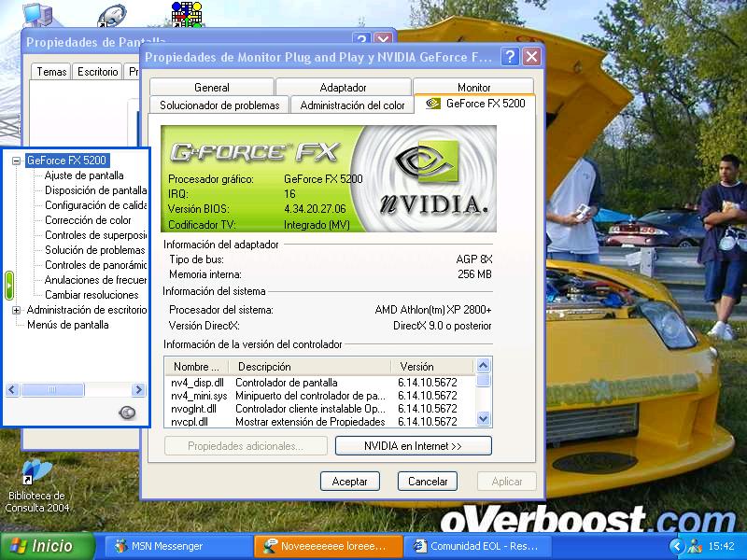The width and height of the screenshot is (747, 560).
Task: Click the MSN Messenger tray icon
Action: point(695,546)
